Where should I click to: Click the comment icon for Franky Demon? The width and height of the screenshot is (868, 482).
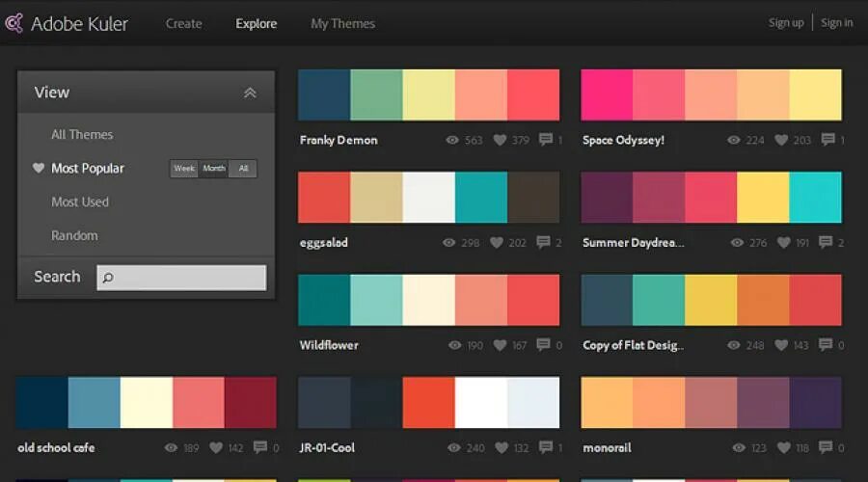[x=546, y=140]
